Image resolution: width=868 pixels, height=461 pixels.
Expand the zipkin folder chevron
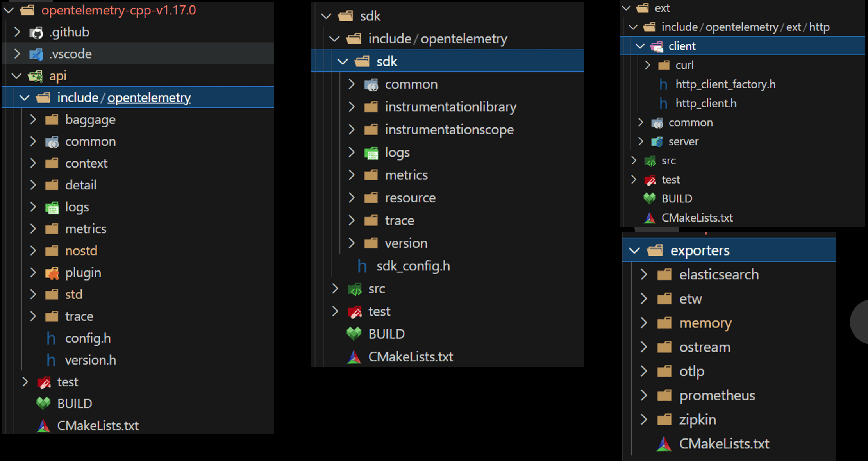tap(644, 420)
